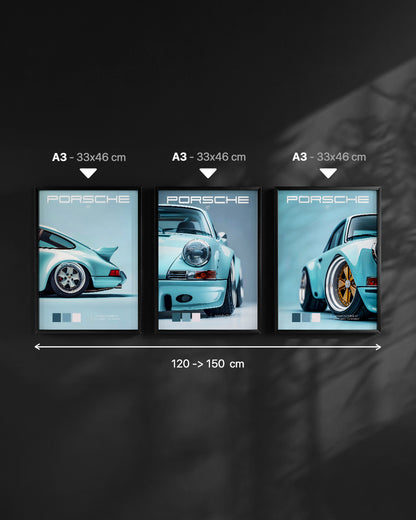The image size is (416, 520).
Task: Pick the light blue swatch on the left poster
Action: [67, 317]
